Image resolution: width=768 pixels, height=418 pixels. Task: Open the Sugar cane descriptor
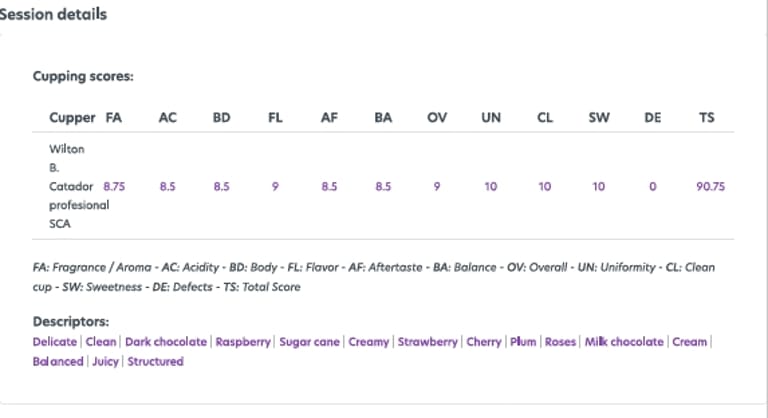click(x=310, y=342)
